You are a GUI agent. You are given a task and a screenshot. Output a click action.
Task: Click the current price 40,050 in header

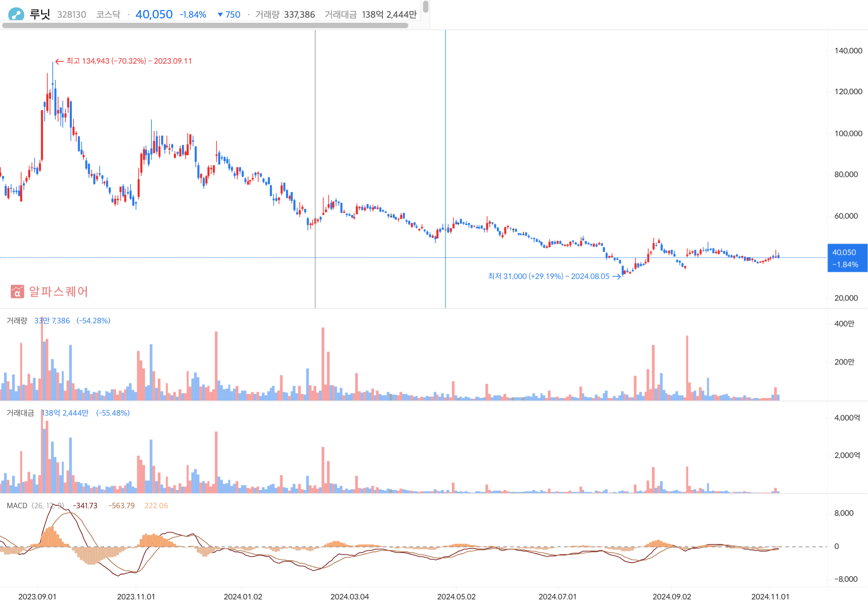pos(154,14)
